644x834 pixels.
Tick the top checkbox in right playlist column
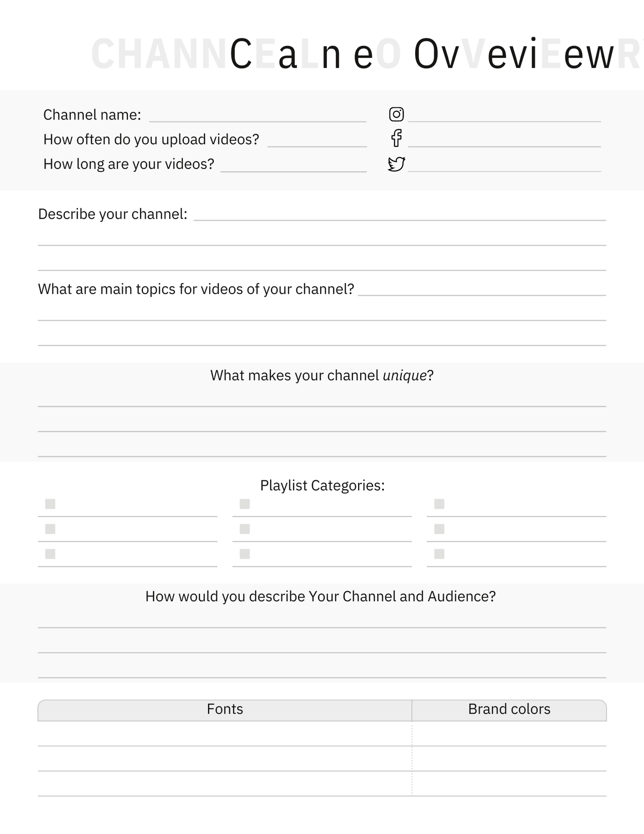439,504
